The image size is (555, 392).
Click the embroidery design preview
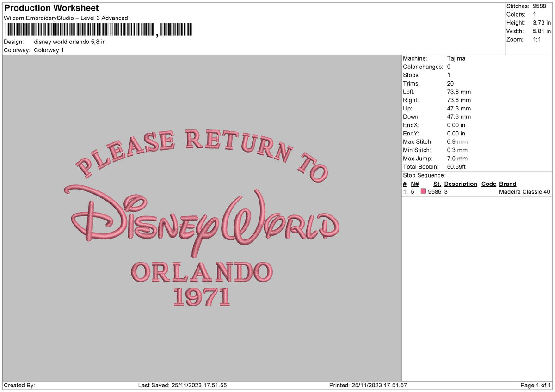pyautogui.click(x=202, y=218)
